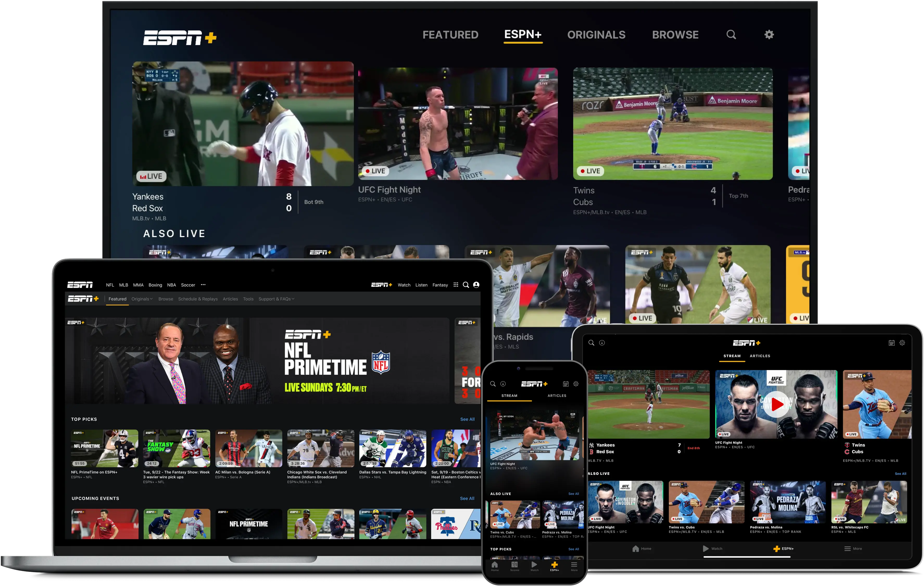Click the settings gear icon on TV
Viewport: 924px width, 586px height.
768,35
